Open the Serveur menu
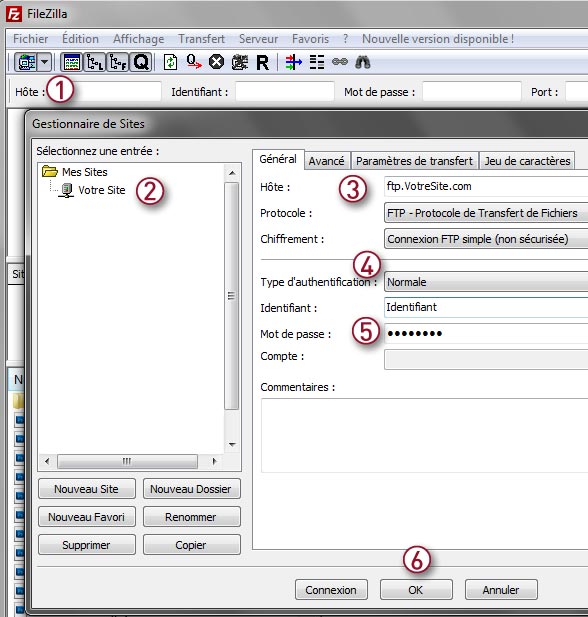 click(x=259, y=39)
